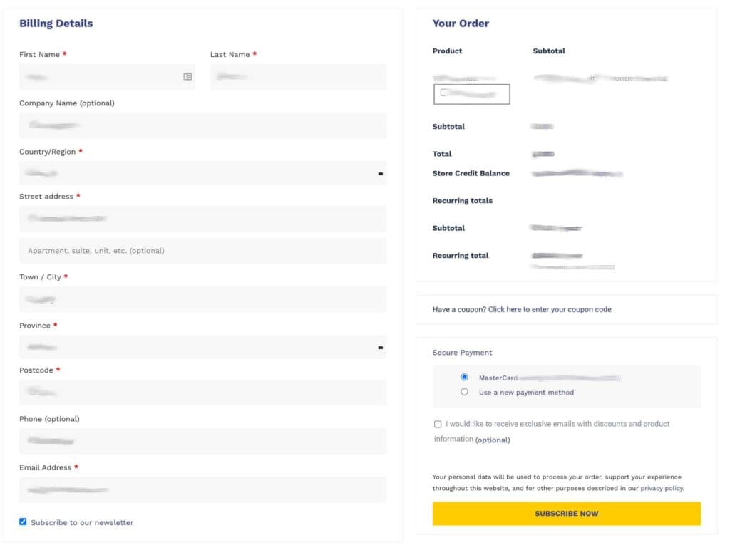Select the Company Name input
Image resolution: width=730 pixels, height=560 pixels.
click(x=202, y=125)
